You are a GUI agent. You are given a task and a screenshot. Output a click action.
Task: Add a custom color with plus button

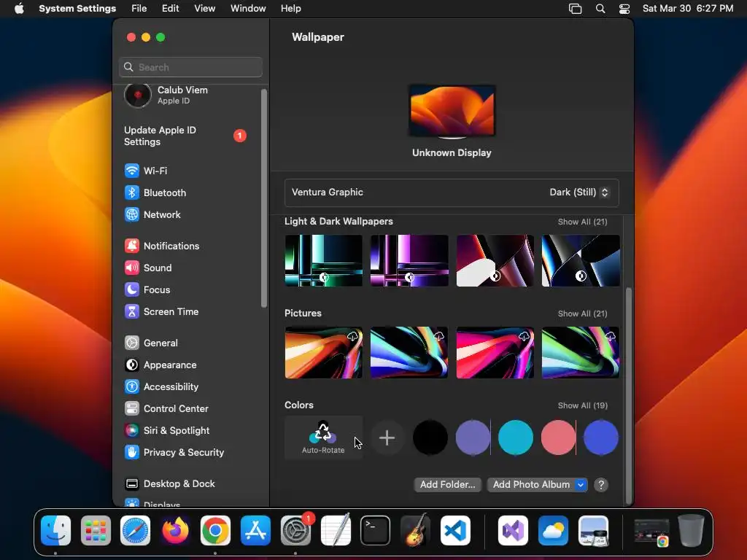[387, 437]
